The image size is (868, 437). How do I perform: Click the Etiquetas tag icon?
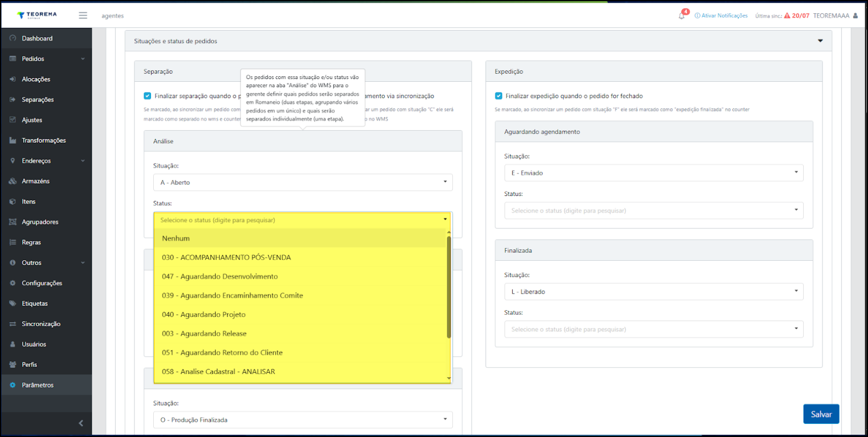coord(13,304)
